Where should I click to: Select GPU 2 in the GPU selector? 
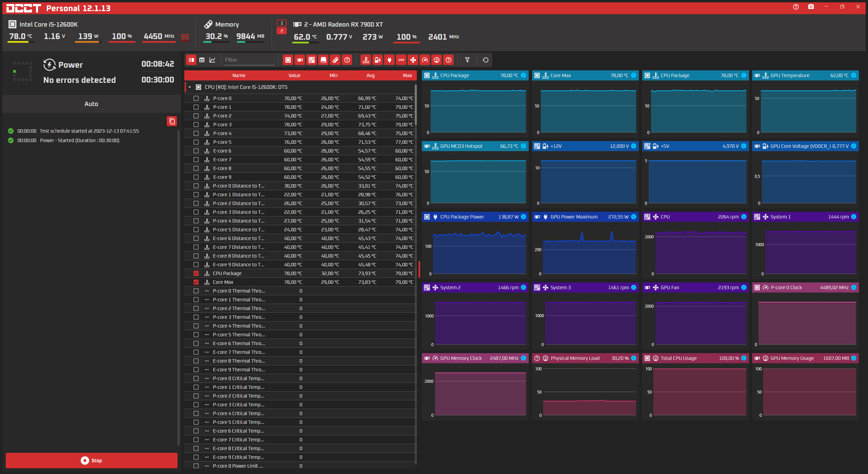282,31
